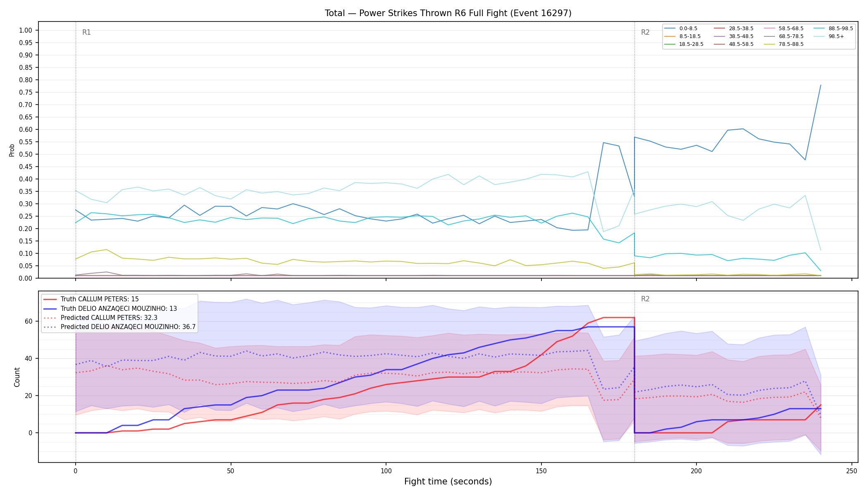Click Truth DELIO ANZAQECI MOUZINHO: 13 legend entry
This screenshot has height=496, width=868.
[x=110, y=308]
